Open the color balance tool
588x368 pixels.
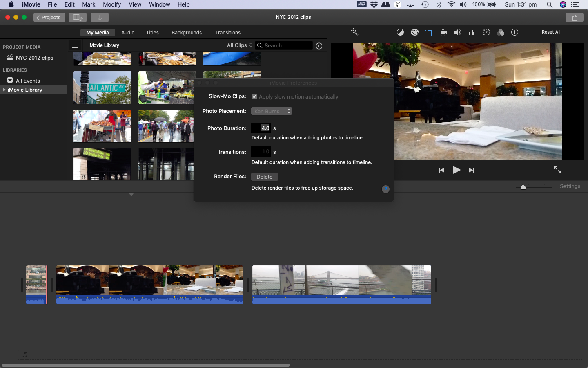tap(400, 32)
